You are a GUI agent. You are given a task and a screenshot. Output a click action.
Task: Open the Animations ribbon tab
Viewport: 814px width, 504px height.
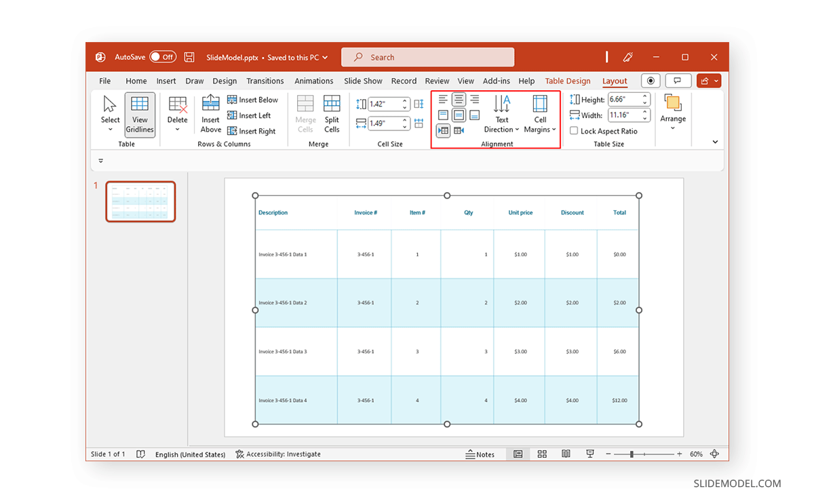pyautogui.click(x=313, y=81)
